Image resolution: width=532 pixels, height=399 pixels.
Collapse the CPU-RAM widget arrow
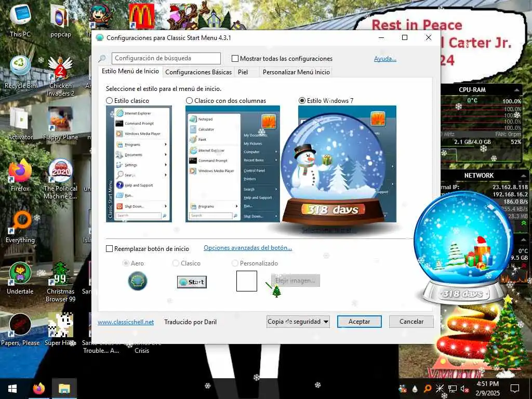(516, 90)
